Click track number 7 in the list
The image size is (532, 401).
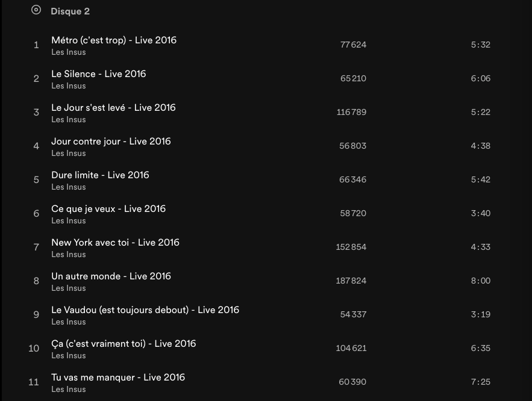click(36, 247)
